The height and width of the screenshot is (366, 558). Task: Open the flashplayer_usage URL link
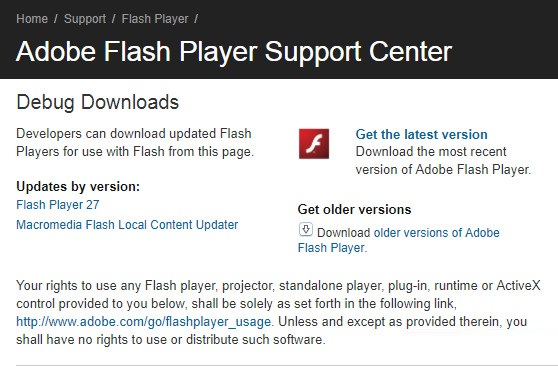click(143, 321)
